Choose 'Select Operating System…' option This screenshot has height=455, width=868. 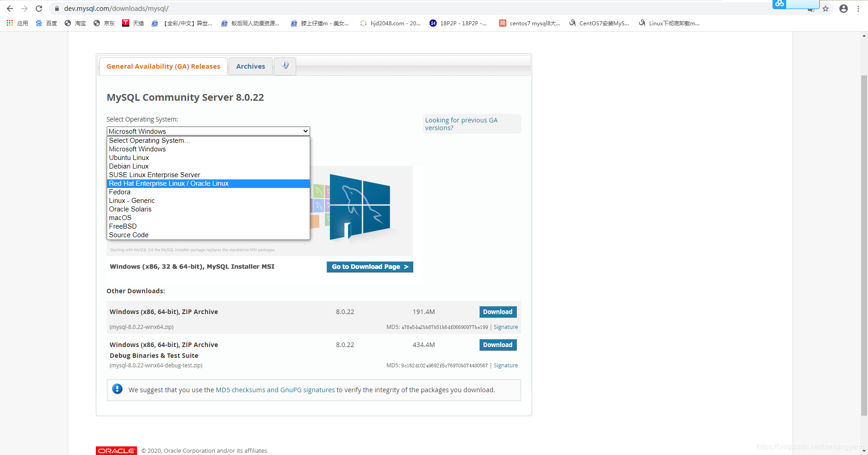click(208, 141)
